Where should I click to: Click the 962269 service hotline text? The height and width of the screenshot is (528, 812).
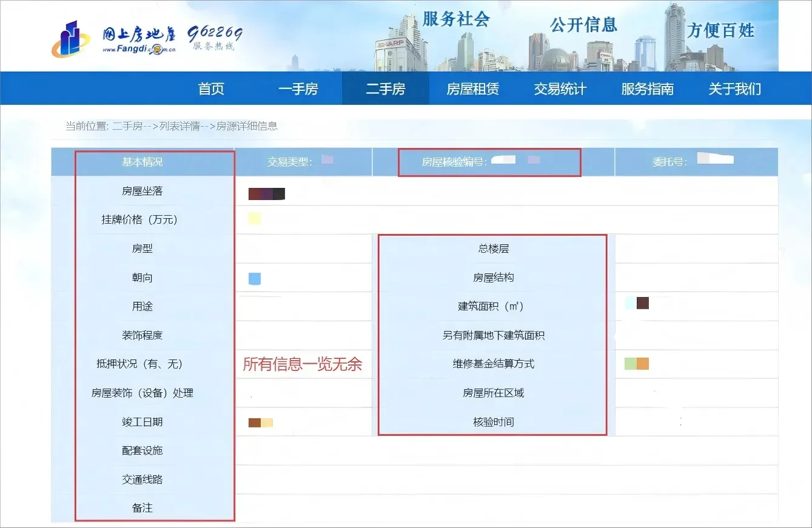point(214,38)
